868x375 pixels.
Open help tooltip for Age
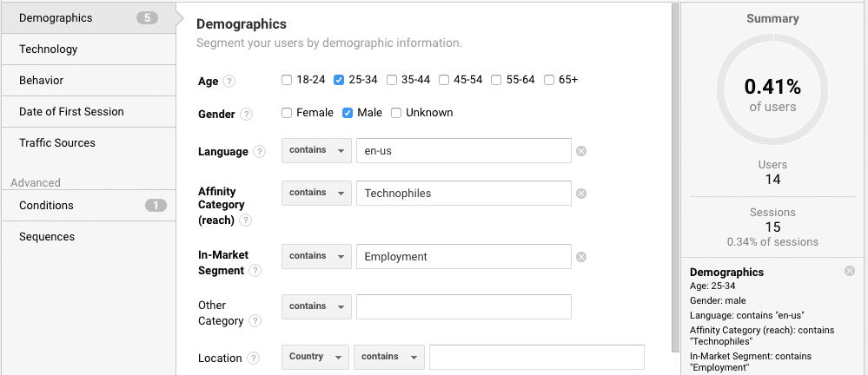229,82
